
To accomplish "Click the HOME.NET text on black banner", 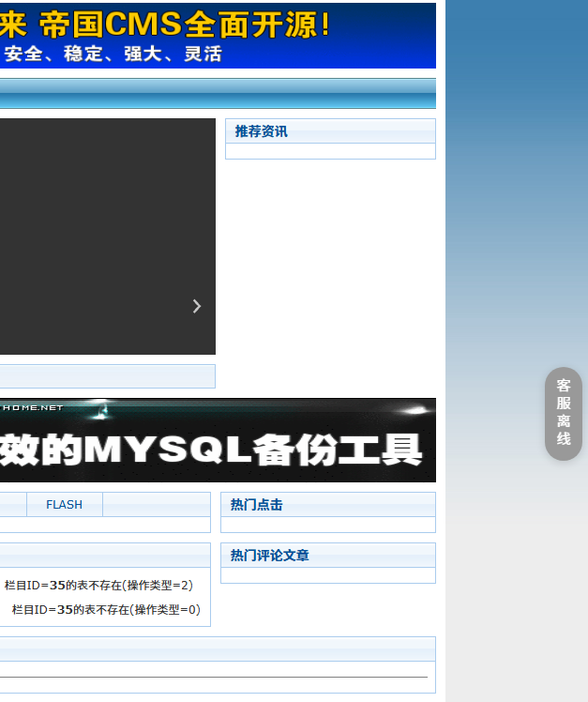I will 32,408.
